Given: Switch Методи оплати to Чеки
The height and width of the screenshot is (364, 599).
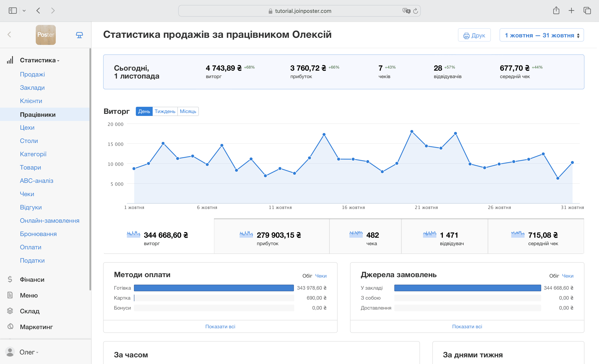Looking at the screenshot, I should point(321,276).
